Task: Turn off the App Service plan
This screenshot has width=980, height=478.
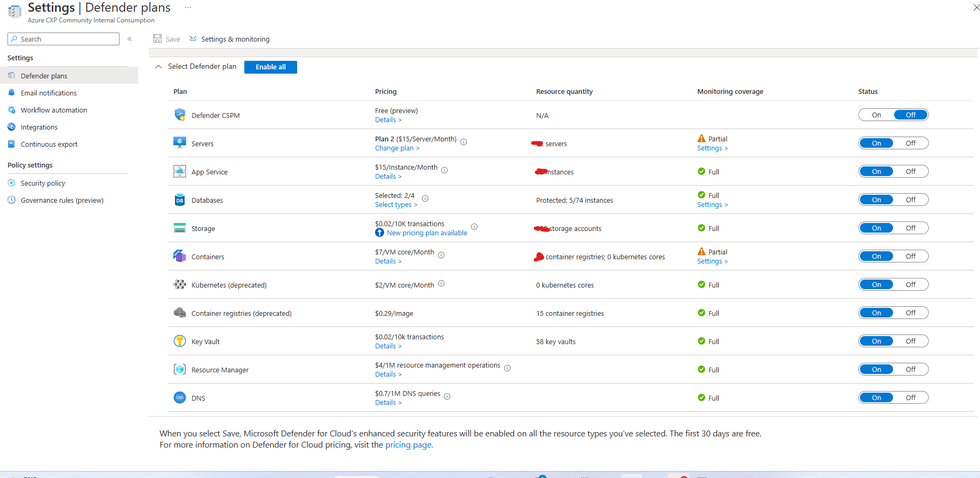Action: click(x=911, y=171)
